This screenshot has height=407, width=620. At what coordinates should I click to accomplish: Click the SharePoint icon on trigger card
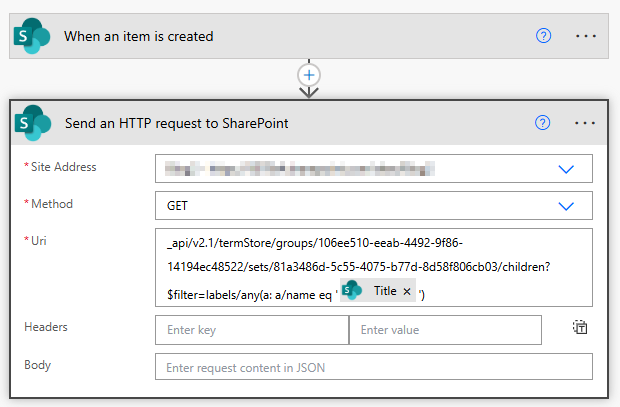click(32, 36)
